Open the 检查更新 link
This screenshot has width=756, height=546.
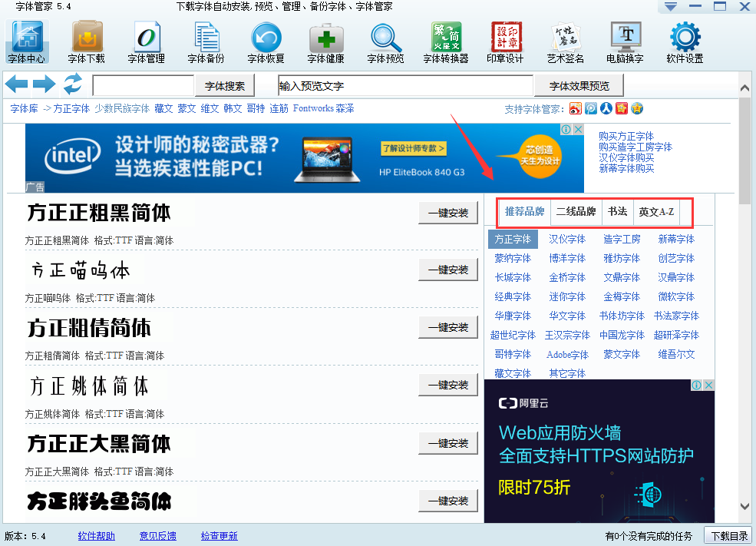pyautogui.click(x=218, y=536)
